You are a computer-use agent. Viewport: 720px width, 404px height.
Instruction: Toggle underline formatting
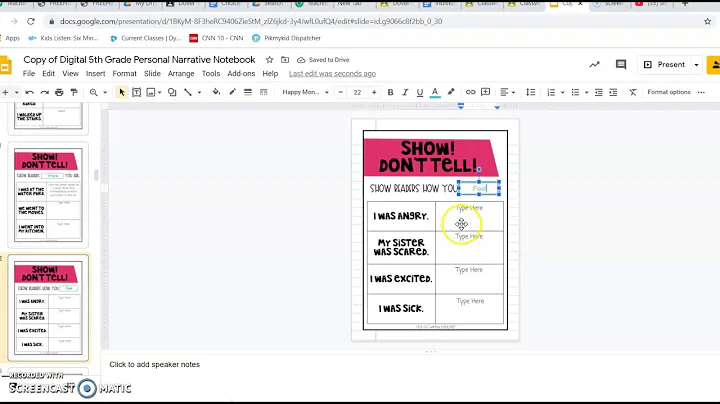(420, 92)
